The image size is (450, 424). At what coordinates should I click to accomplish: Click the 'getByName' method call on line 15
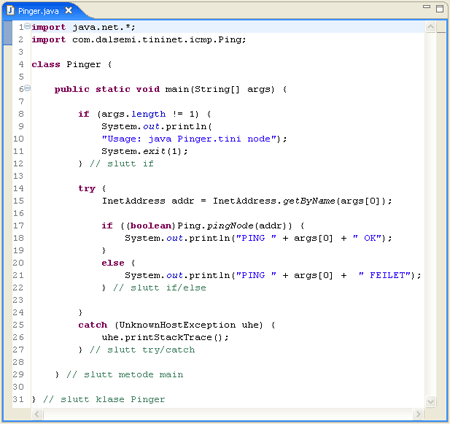309,201
